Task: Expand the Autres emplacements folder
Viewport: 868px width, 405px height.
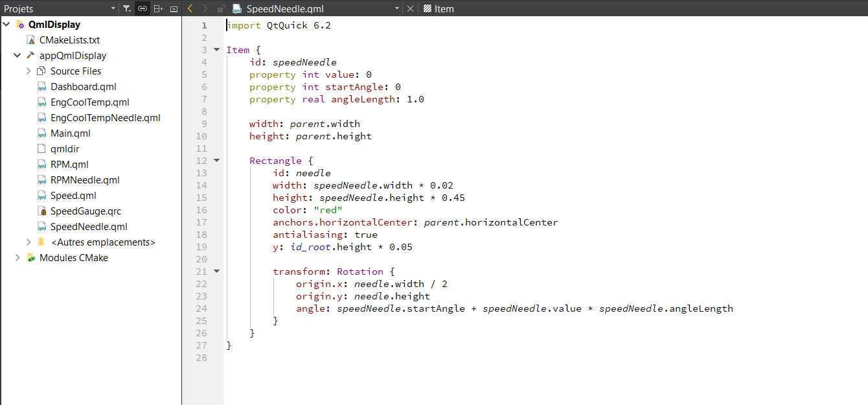Action: point(29,242)
